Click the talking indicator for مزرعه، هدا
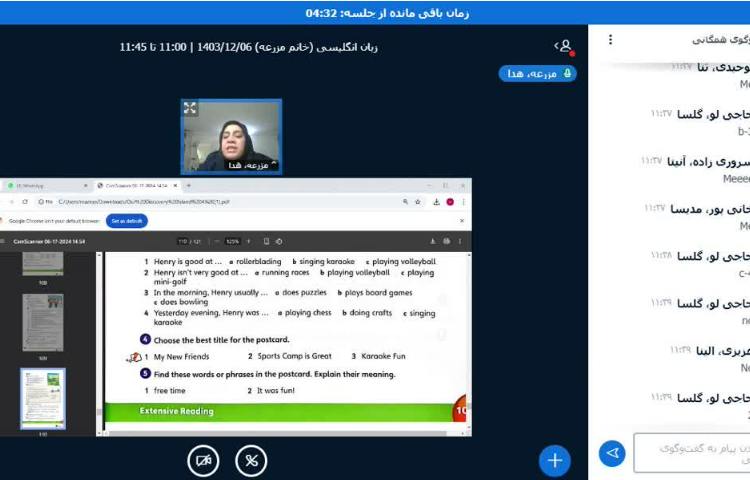This screenshot has width=750, height=480. click(537, 74)
